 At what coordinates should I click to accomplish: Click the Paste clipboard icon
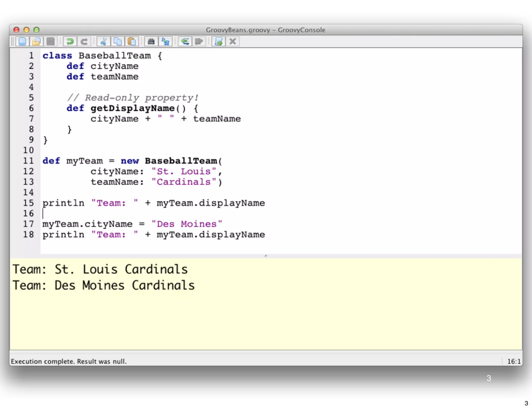(132, 42)
